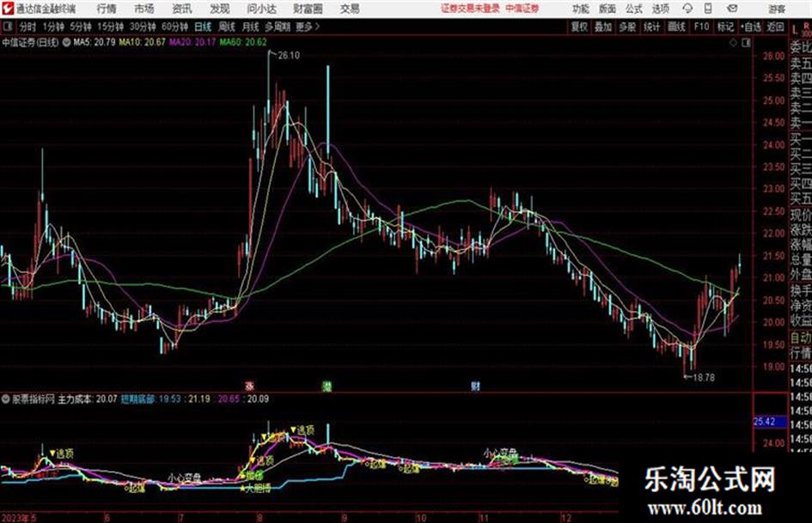Viewport: 812px width, 523px height.
Task: Open the F10 company info button
Action: pyautogui.click(x=701, y=27)
